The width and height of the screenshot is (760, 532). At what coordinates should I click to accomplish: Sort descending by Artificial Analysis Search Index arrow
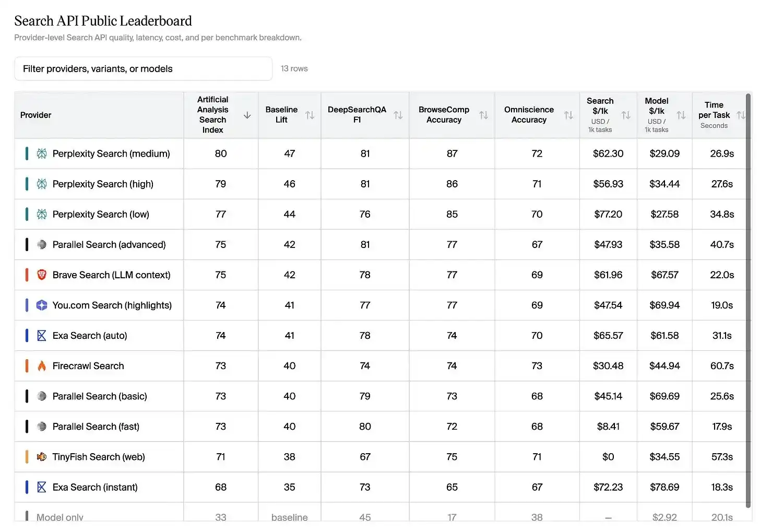[x=247, y=115]
